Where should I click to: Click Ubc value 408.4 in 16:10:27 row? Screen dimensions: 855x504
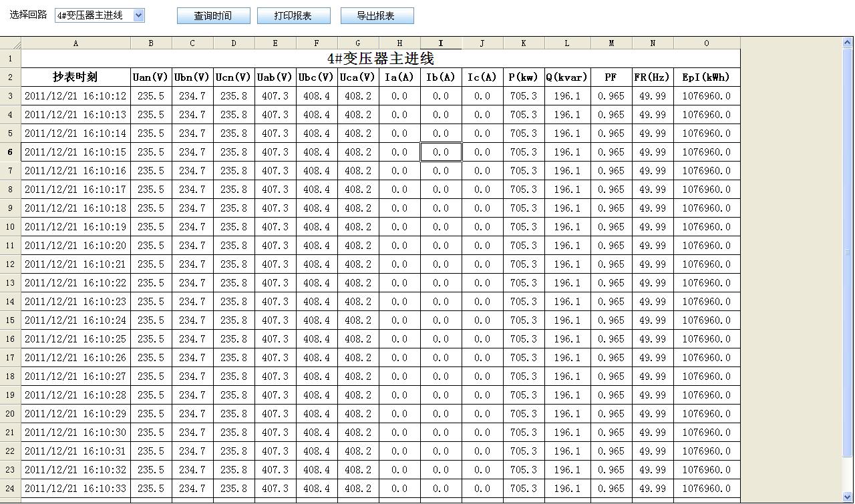317,376
